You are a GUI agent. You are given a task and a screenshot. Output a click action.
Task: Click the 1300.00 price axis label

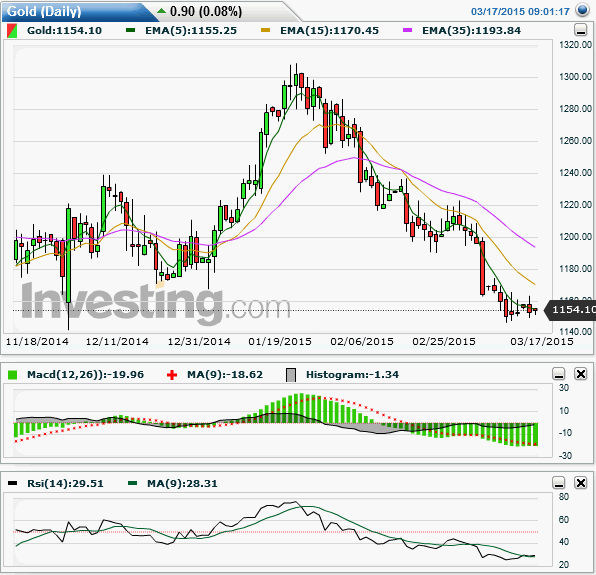(575, 77)
